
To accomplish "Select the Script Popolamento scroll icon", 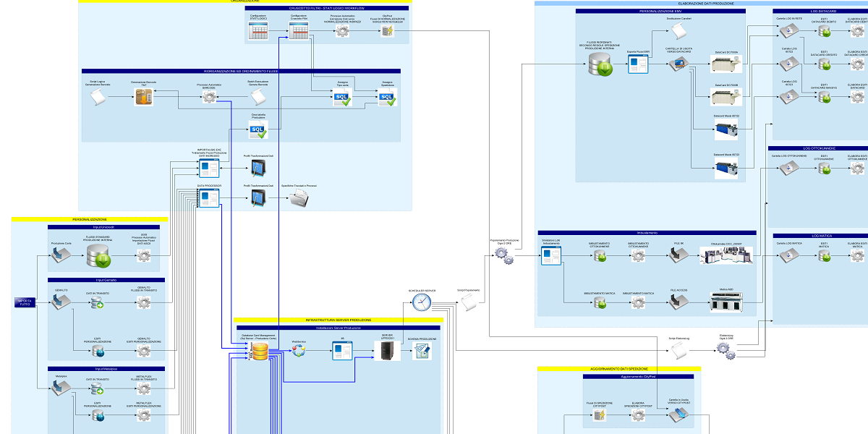I will tap(469, 303).
